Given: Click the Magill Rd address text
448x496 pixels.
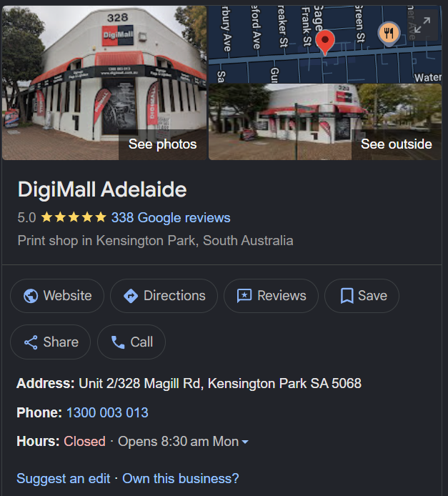Looking at the screenshot, I should point(220,383).
